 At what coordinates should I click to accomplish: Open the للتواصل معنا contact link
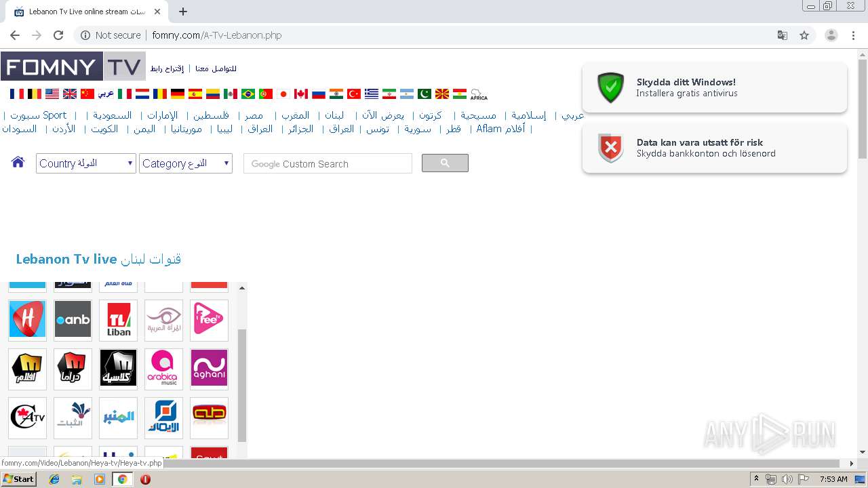pos(216,68)
